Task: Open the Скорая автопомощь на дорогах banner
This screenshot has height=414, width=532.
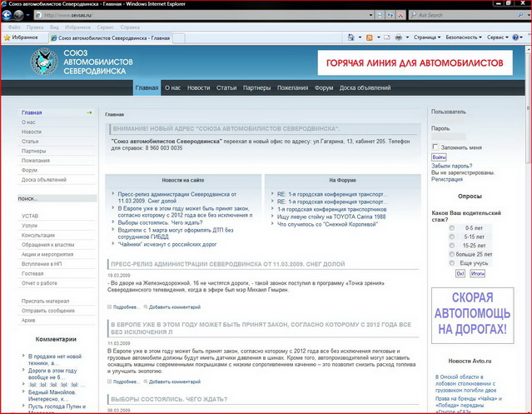Action: [x=473, y=316]
